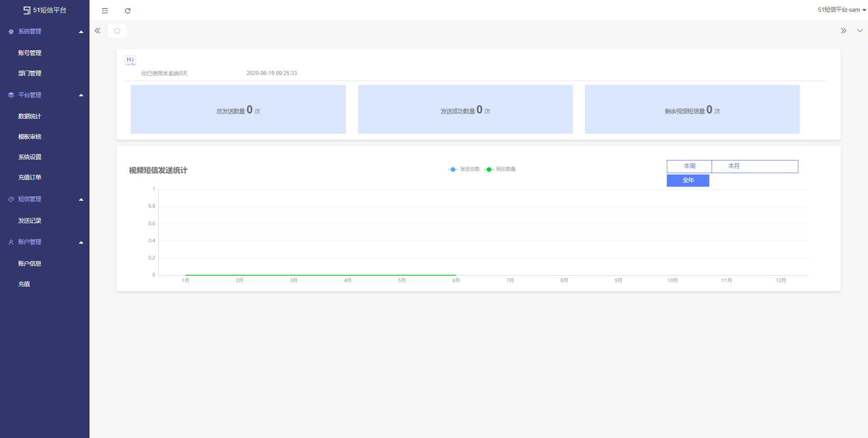Toggle the 发送总数 legend series
The width and height of the screenshot is (868, 438).
pos(464,169)
